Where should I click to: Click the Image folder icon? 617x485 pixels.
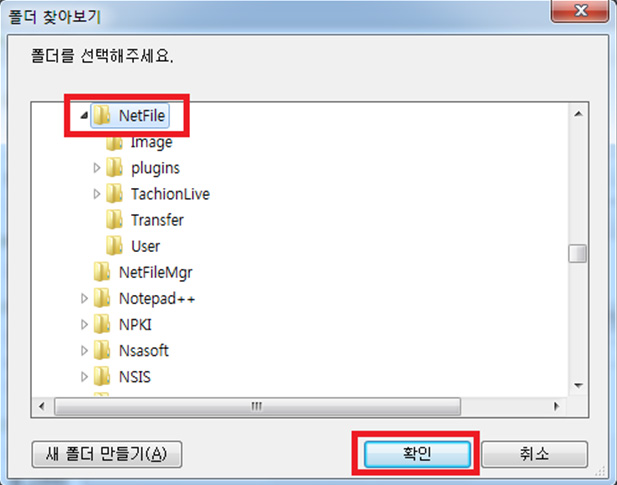click(114, 143)
